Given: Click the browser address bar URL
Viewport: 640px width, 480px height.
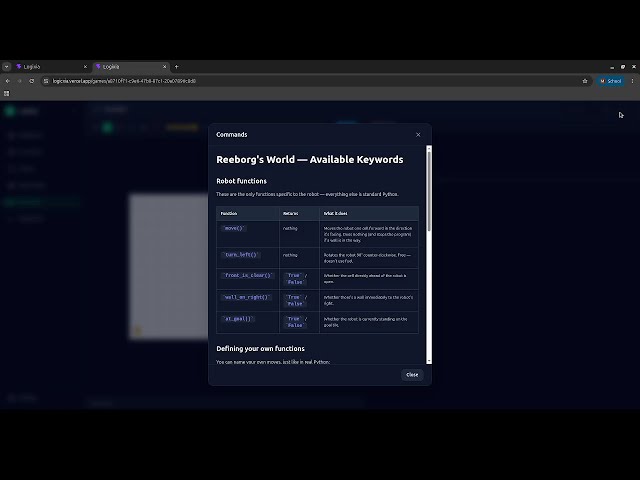Looking at the screenshot, I should 124,81.
